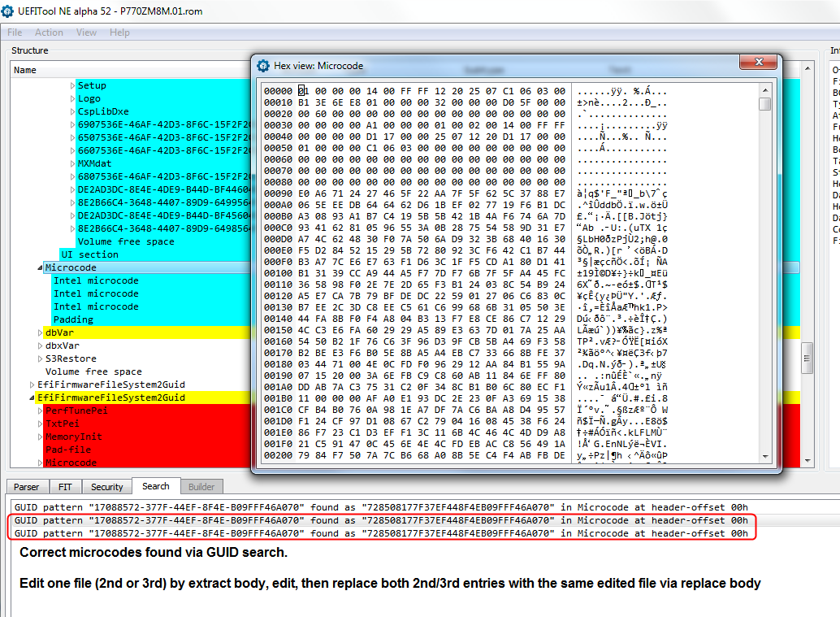Expand the PerfTunePei tree item

tap(40, 411)
